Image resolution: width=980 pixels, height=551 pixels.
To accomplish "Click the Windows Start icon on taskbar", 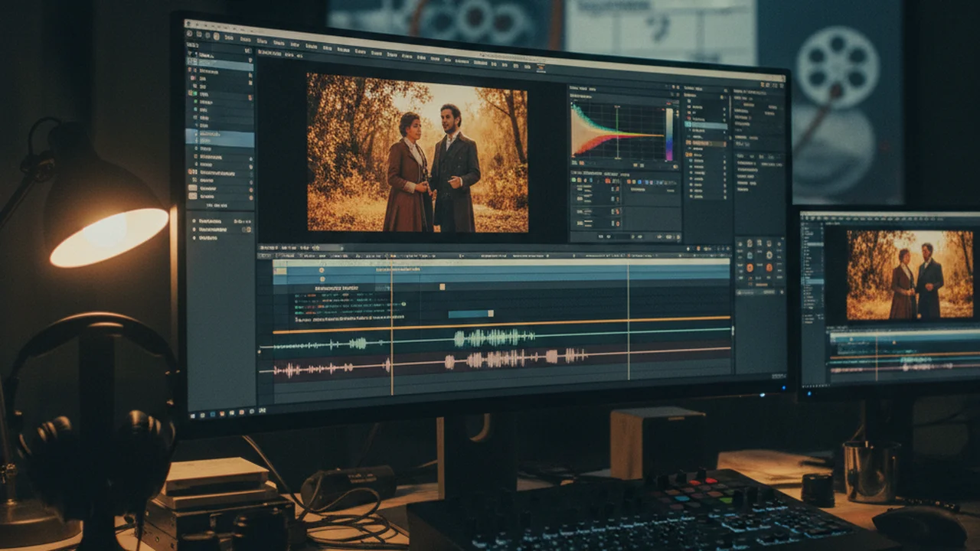I will (191, 414).
